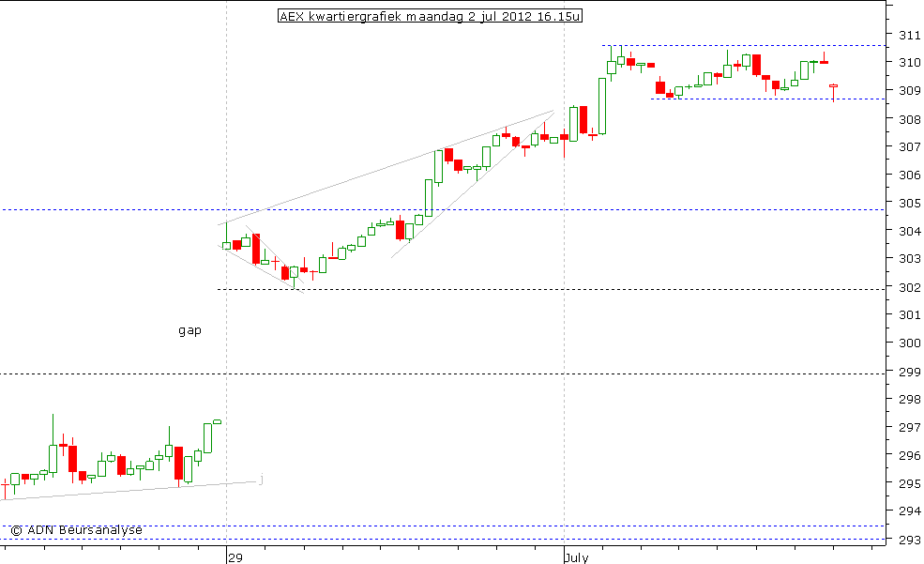924x564 pixels.
Task: Click the 298 price axis label
Action: click(x=909, y=400)
